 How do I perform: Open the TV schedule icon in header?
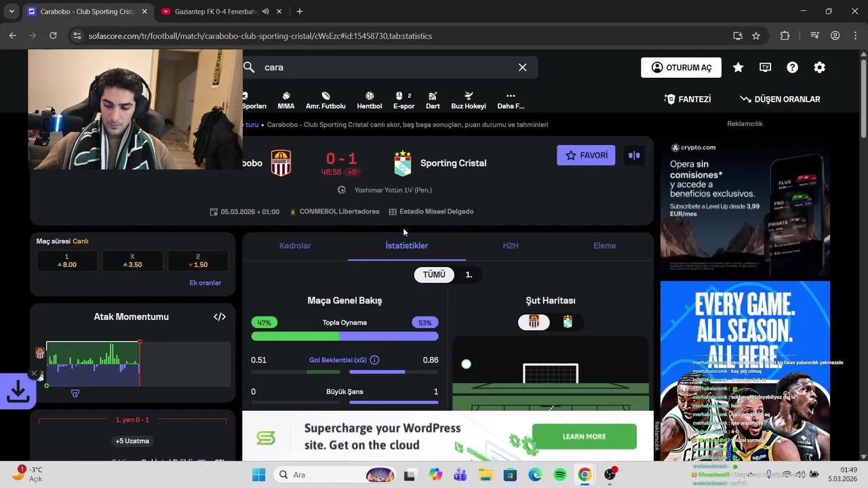[x=765, y=67]
